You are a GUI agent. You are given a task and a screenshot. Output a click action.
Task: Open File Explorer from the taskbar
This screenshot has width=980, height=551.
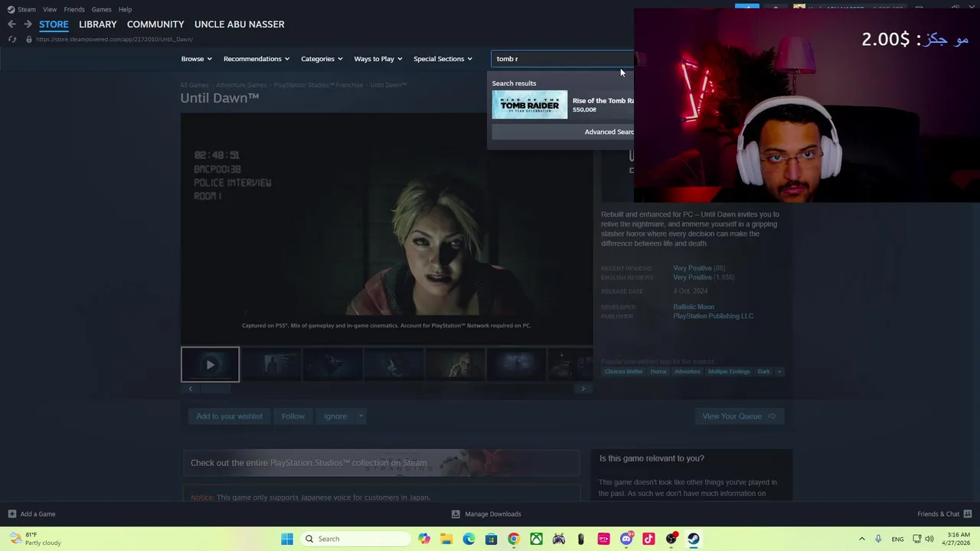pyautogui.click(x=446, y=539)
